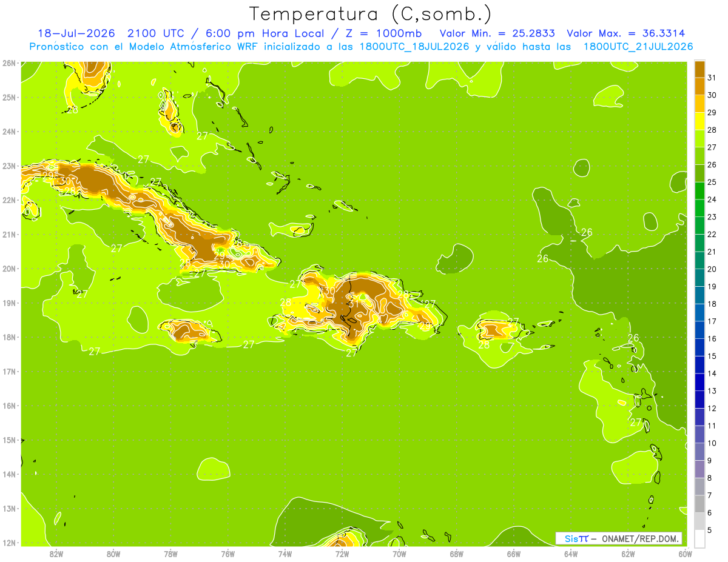The width and height of the screenshot is (728, 562).
Task: Click the '13' color bar scale label
Action: [712, 390]
